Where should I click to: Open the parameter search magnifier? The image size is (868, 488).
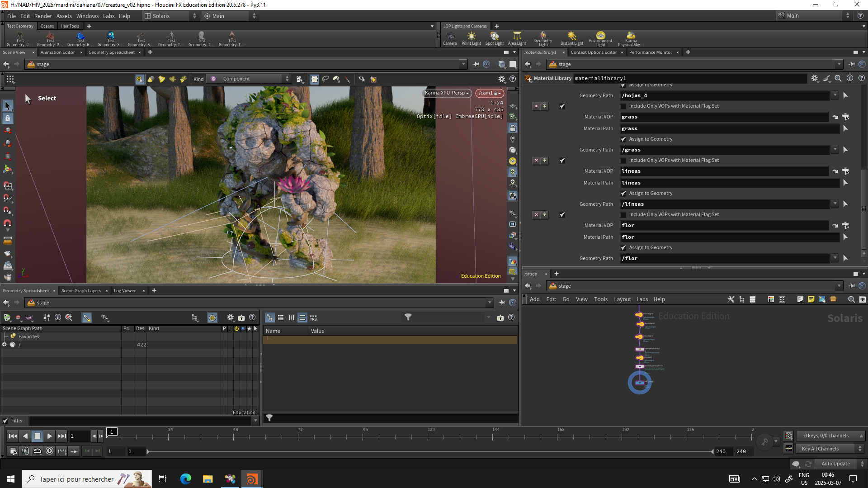pos(838,78)
